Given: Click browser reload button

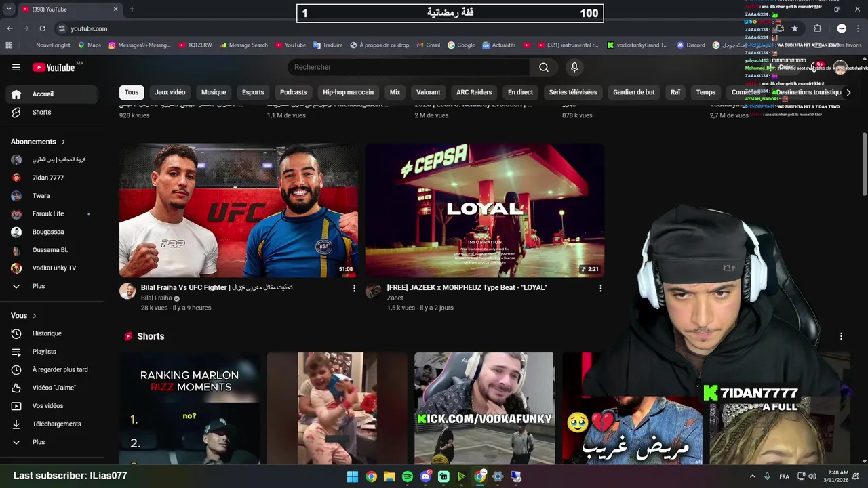Looking at the screenshot, I should click(42, 28).
